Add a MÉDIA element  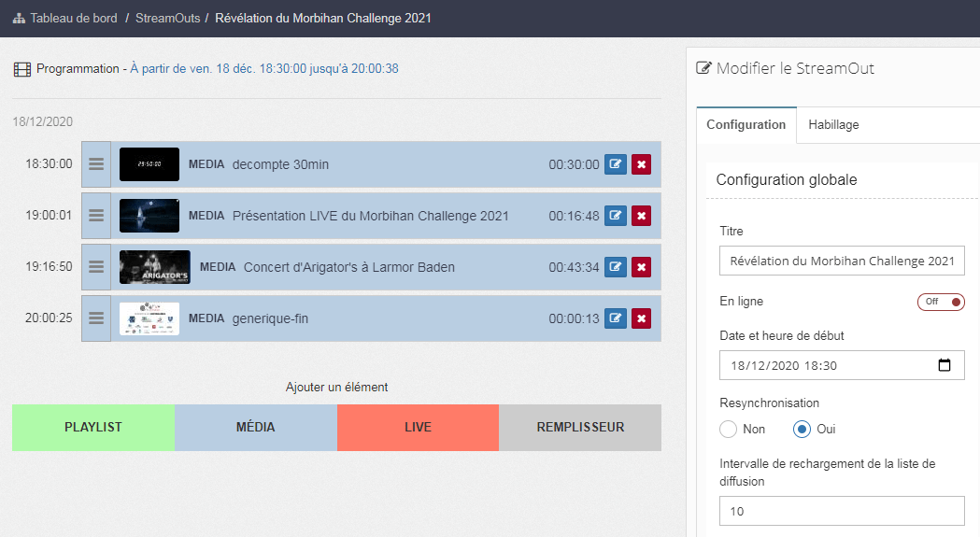click(x=256, y=428)
